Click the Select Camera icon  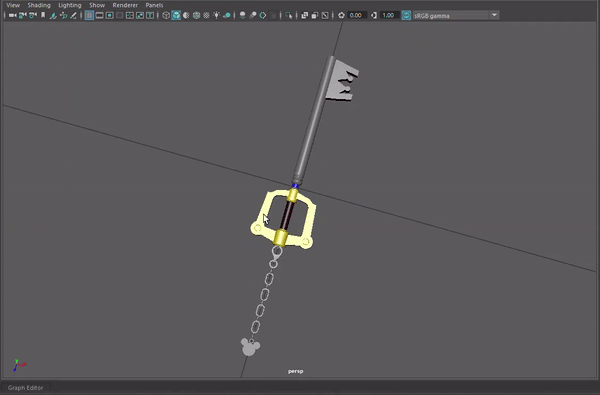13,15
